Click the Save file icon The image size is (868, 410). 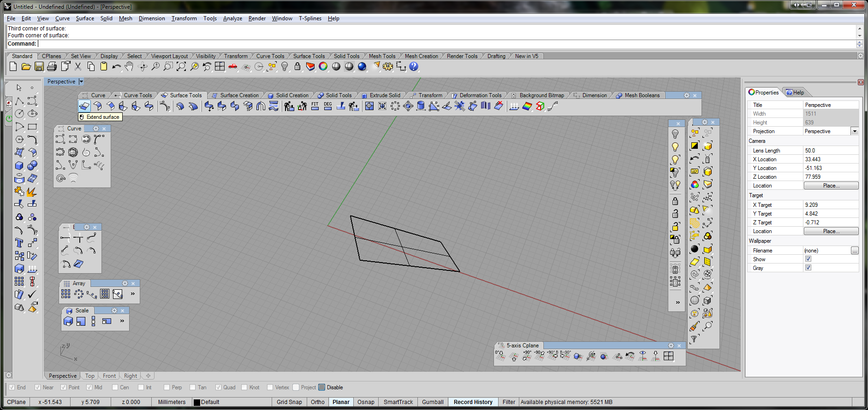[x=39, y=67]
